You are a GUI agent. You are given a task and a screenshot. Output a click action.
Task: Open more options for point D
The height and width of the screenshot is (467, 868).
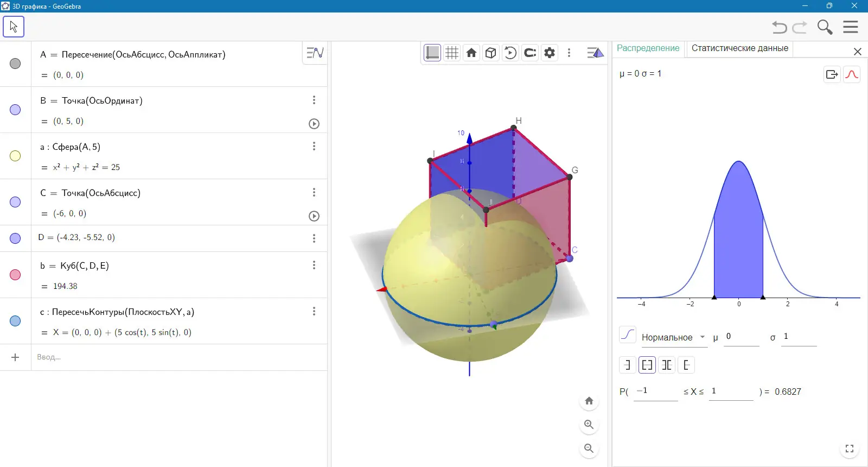[x=314, y=238]
